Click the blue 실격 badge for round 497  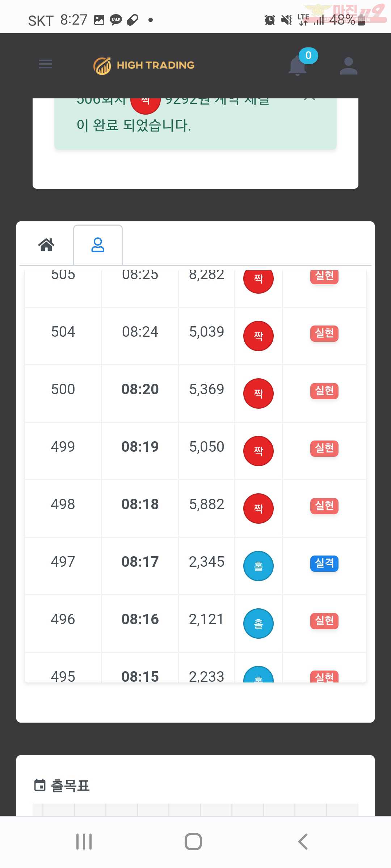pyautogui.click(x=324, y=563)
